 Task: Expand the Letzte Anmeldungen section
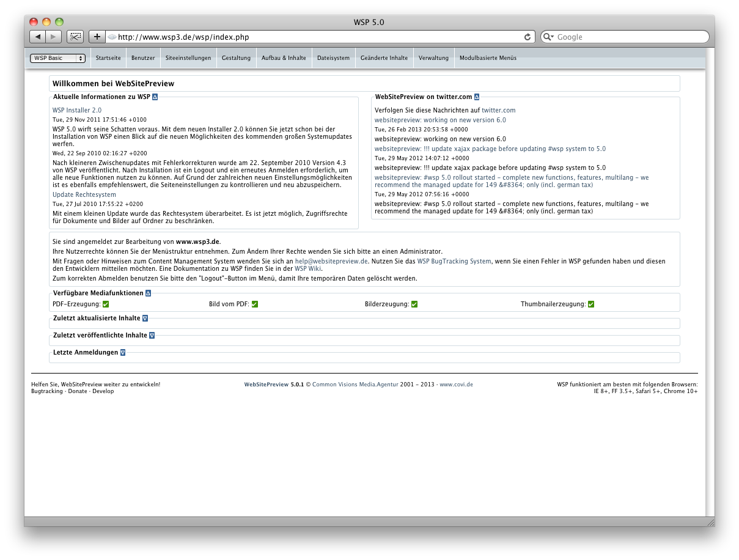point(123,352)
